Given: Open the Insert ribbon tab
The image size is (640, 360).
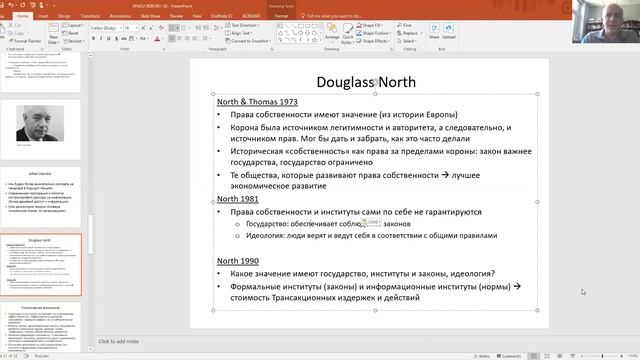Looking at the screenshot, I should pos(43,16).
